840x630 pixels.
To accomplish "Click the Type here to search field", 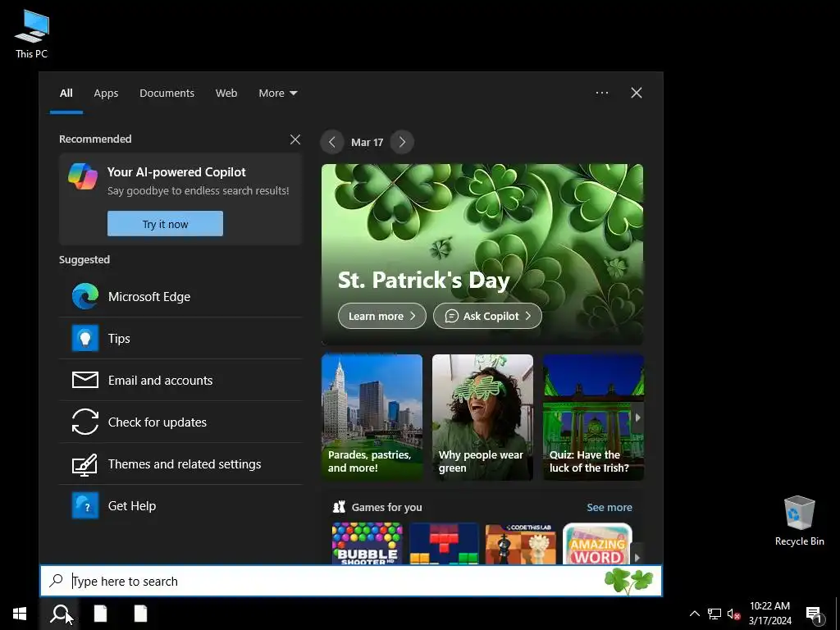I will 351,581.
